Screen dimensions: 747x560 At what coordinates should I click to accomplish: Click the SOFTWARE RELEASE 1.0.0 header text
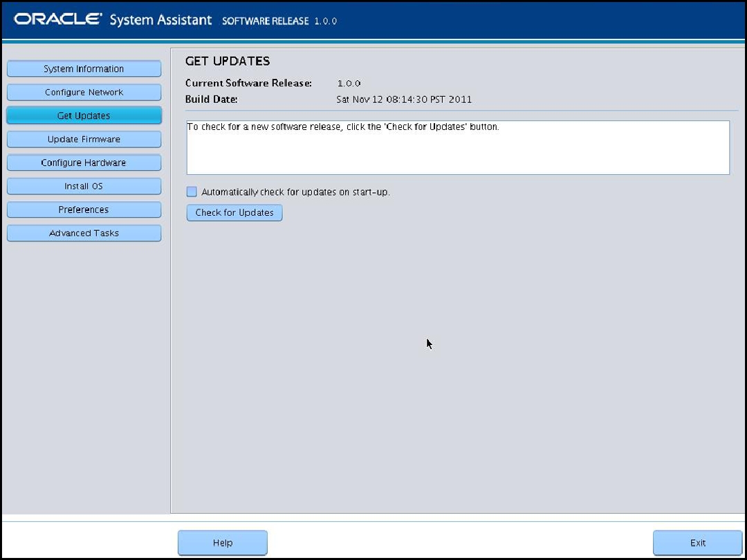pos(279,21)
